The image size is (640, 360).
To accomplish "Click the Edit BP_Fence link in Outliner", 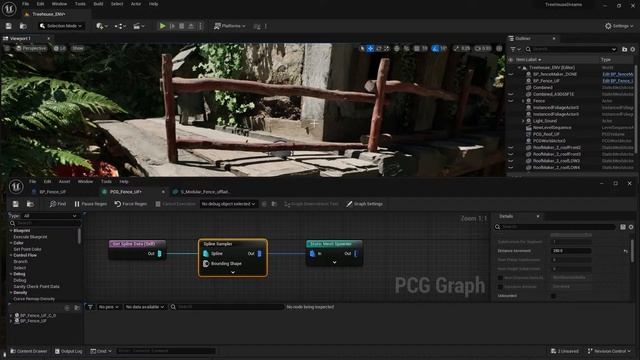I will (x=618, y=81).
